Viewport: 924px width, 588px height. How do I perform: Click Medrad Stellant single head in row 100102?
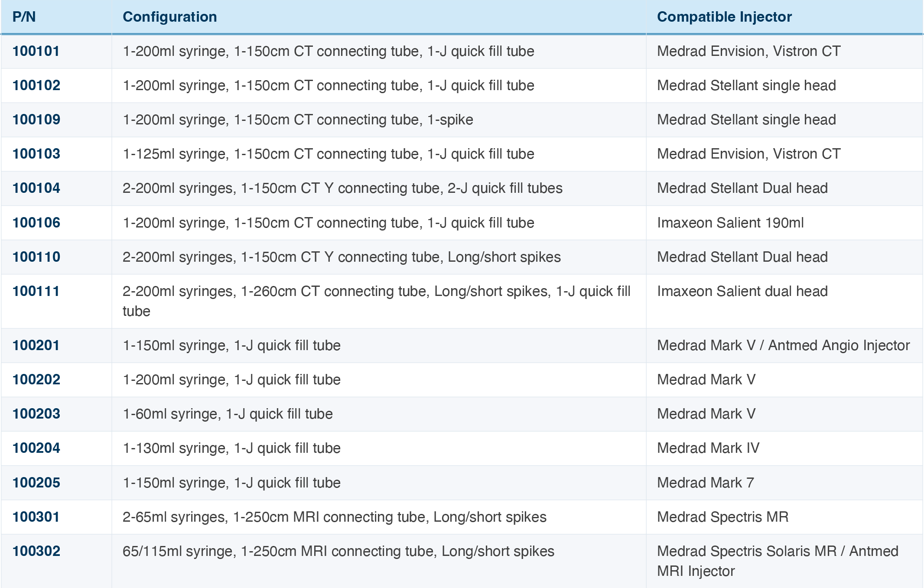[746, 85]
